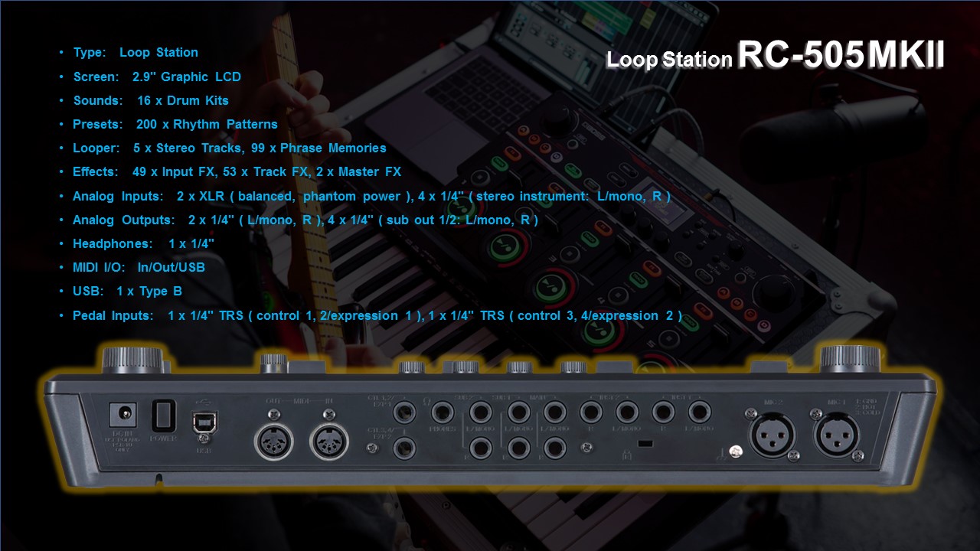Click the "Analog Outputs" specification line
980x551 pixels.
[305, 220]
